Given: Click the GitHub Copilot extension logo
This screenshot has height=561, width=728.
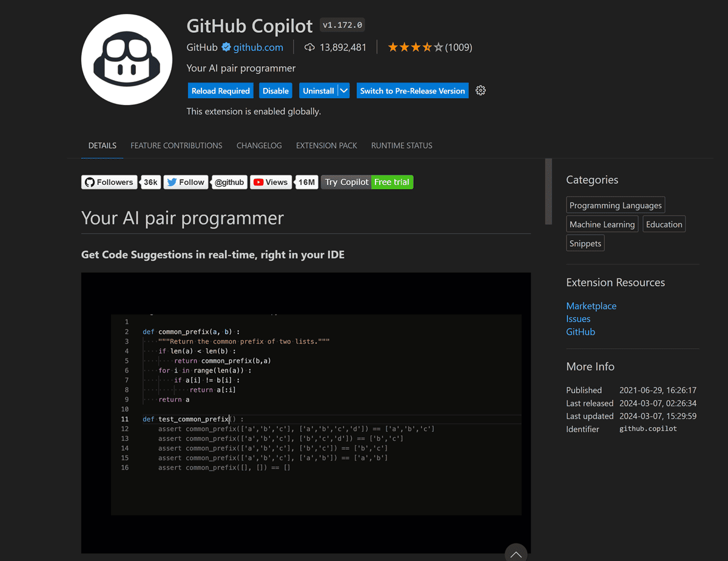Looking at the screenshot, I should click(126, 59).
